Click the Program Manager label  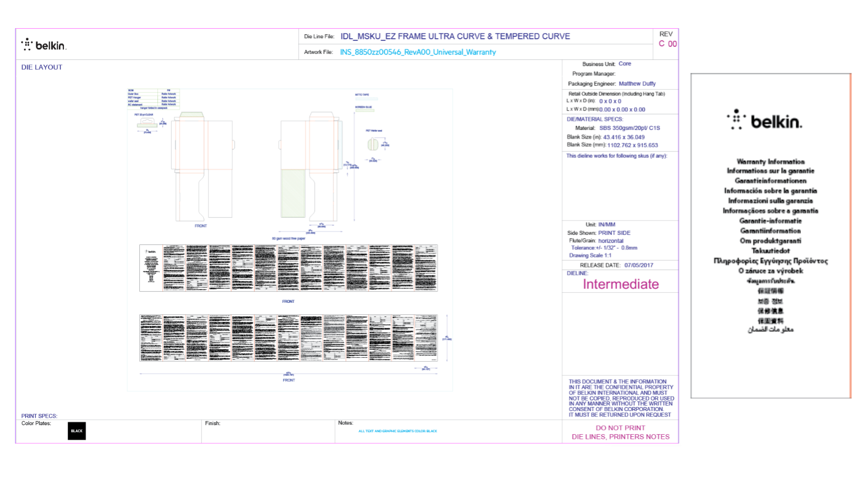[x=593, y=73]
